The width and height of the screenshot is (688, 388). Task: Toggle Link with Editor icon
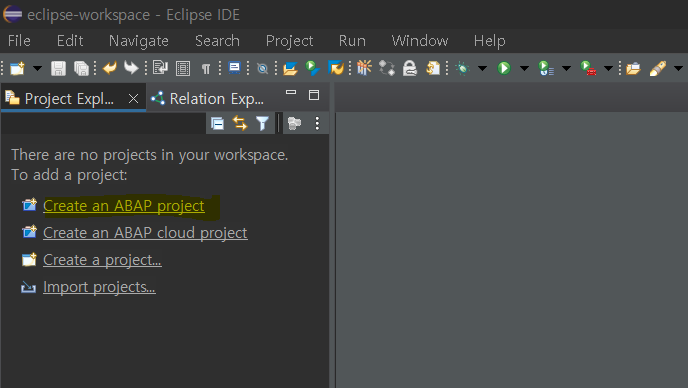240,123
